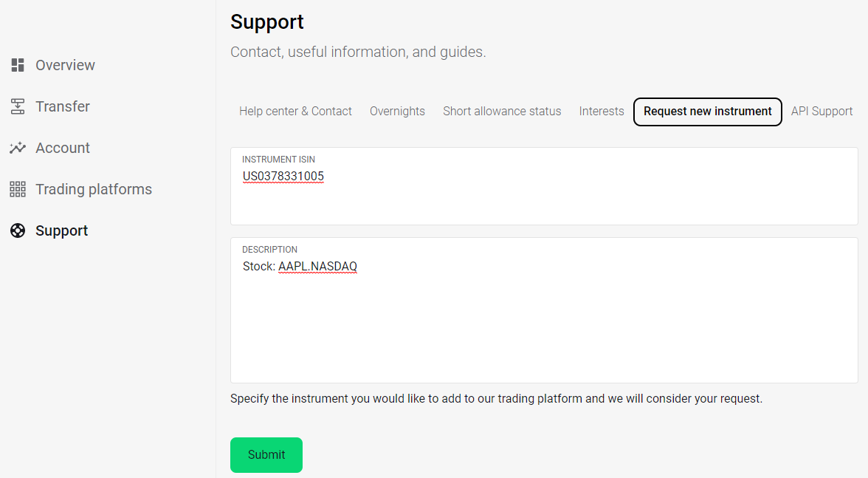Open the Account section label
This screenshot has width=868, height=478.
point(63,148)
